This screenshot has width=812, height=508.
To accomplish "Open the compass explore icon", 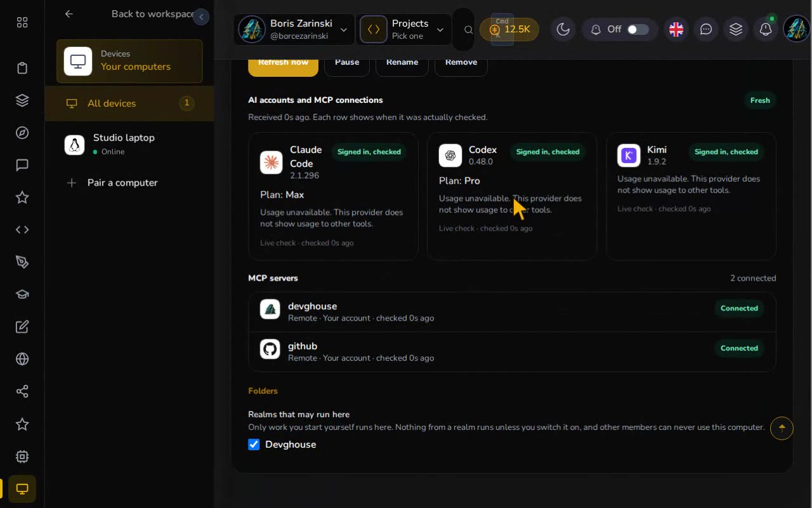I will [x=22, y=133].
